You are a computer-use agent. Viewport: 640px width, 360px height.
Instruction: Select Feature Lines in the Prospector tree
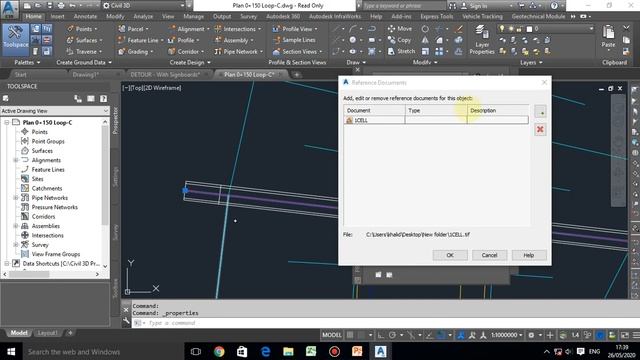48,169
